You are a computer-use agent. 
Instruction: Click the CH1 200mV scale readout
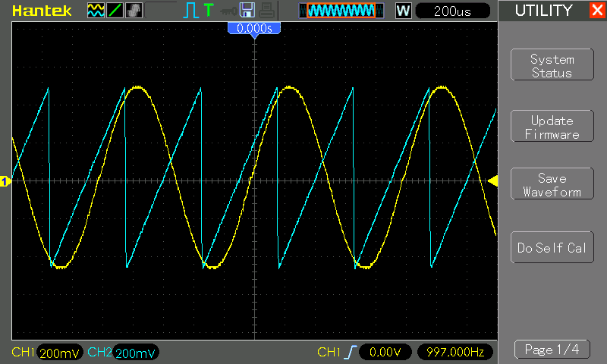point(60,353)
